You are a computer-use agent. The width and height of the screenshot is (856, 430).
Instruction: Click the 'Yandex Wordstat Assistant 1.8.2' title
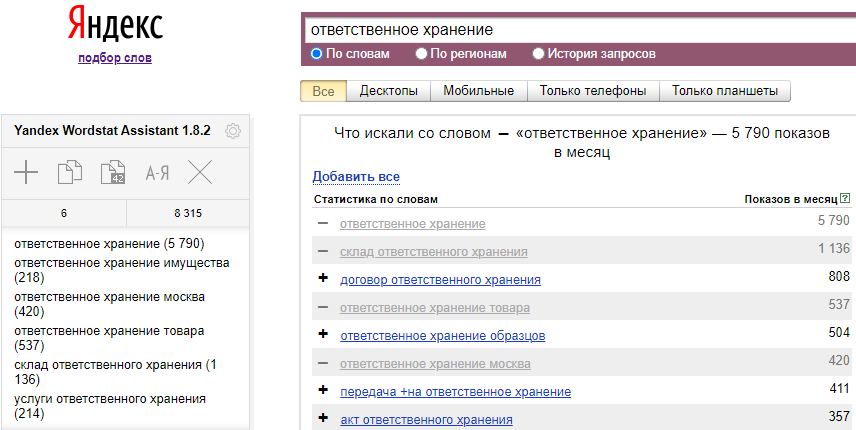112,131
